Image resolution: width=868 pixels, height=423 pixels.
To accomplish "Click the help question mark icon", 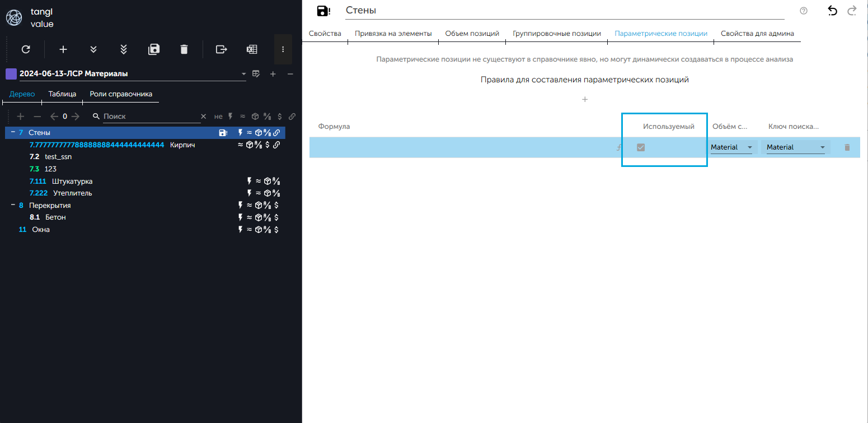I will 804,11.
